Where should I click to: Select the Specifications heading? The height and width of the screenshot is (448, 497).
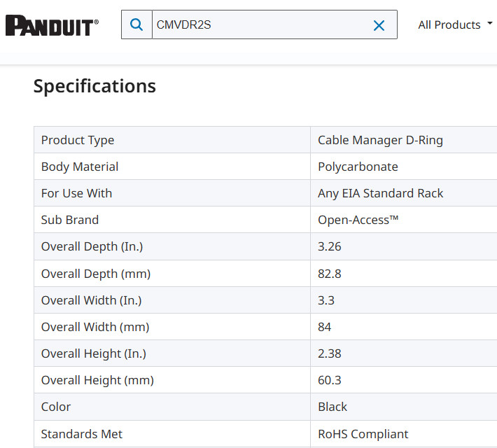point(94,86)
